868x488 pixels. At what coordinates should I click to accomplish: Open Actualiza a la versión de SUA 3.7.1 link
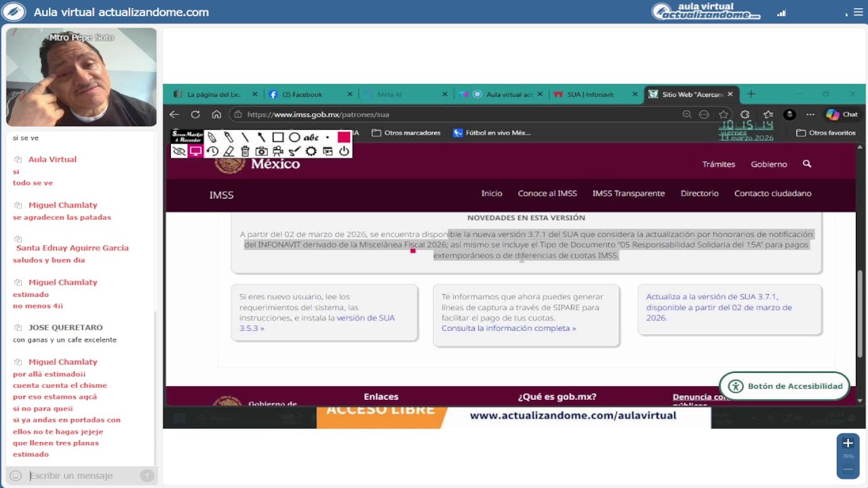click(x=719, y=307)
